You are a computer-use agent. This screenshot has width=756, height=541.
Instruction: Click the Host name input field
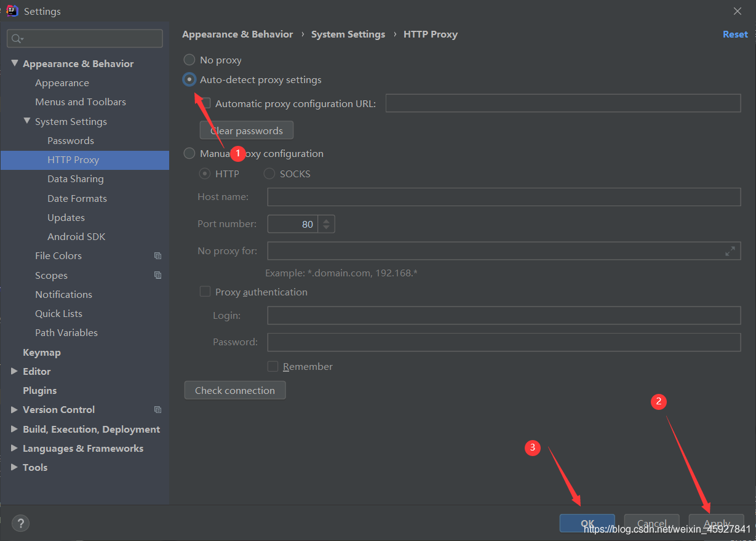(x=504, y=197)
